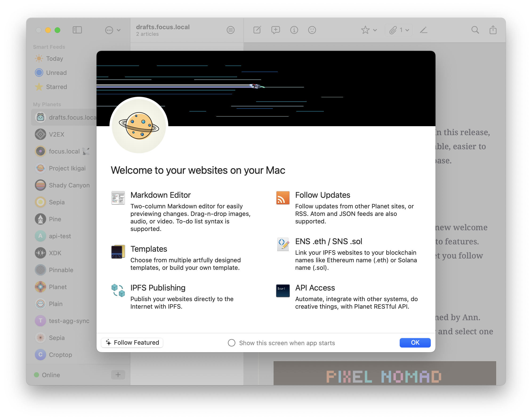Select the Project Ikigai planet icon
The width and height of the screenshot is (532, 420).
click(40, 168)
